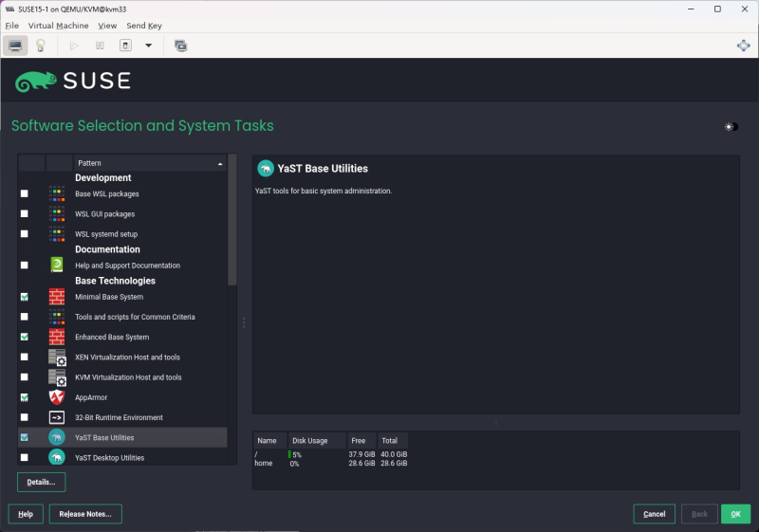Switch to fullscreen view icon

point(744,46)
